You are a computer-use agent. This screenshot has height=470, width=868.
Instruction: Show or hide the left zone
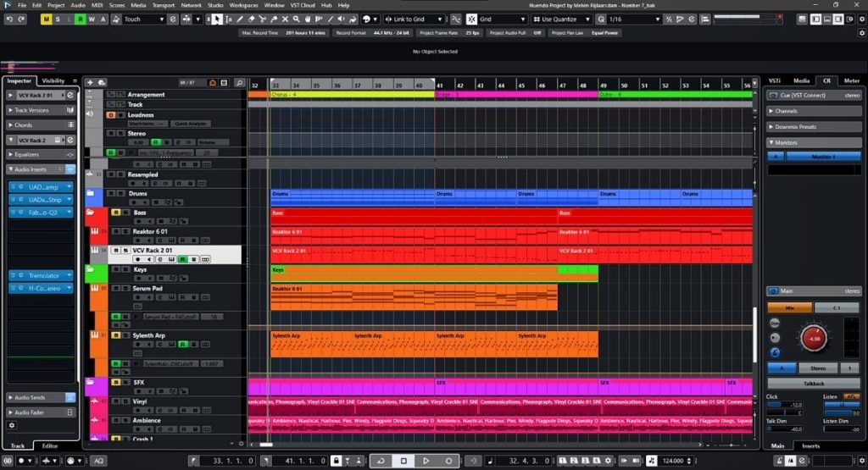[x=816, y=19]
